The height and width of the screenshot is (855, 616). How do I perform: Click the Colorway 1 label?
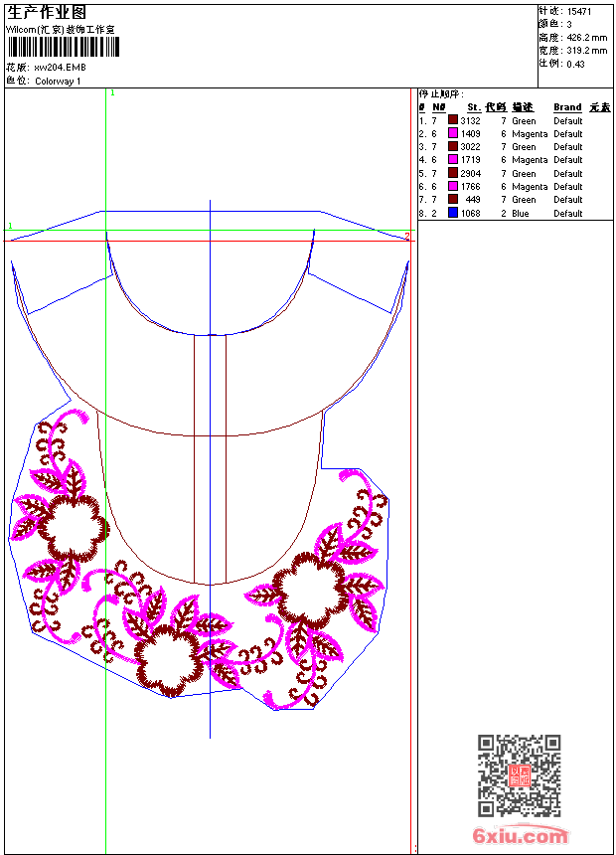click(58, 82)
